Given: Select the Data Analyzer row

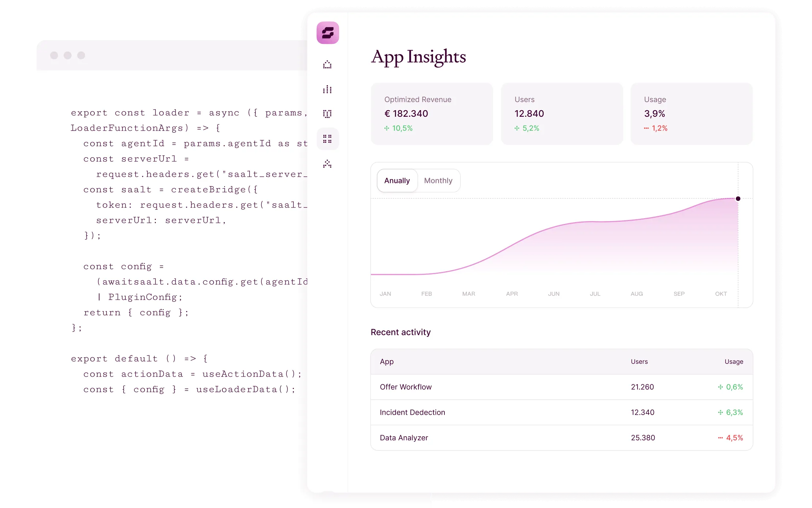Looking at the screenshot, I should pyautogui.click(x=404, y=438).
